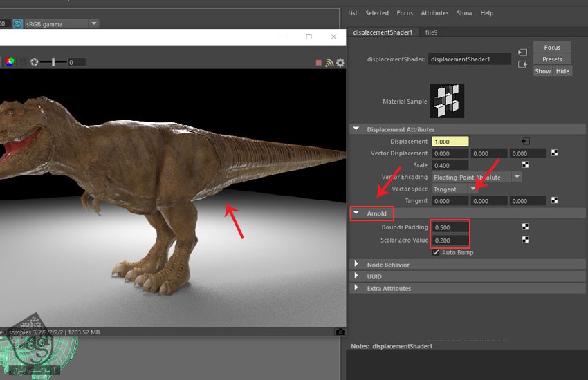This screenshot has height=380, width=588.
Task: Click the checker map icon for Scale
Action: click(x=525, y=164)
